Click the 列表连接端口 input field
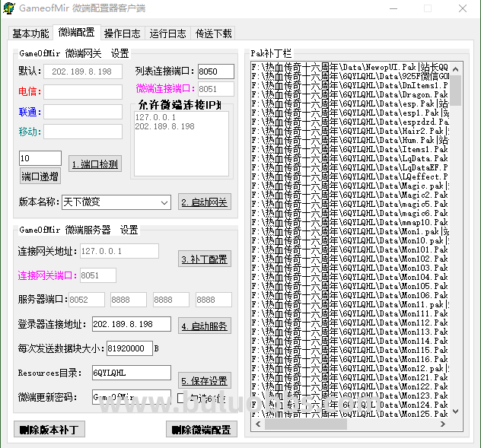This screenshot has height=448, width=481. click(x=216, y=71)
